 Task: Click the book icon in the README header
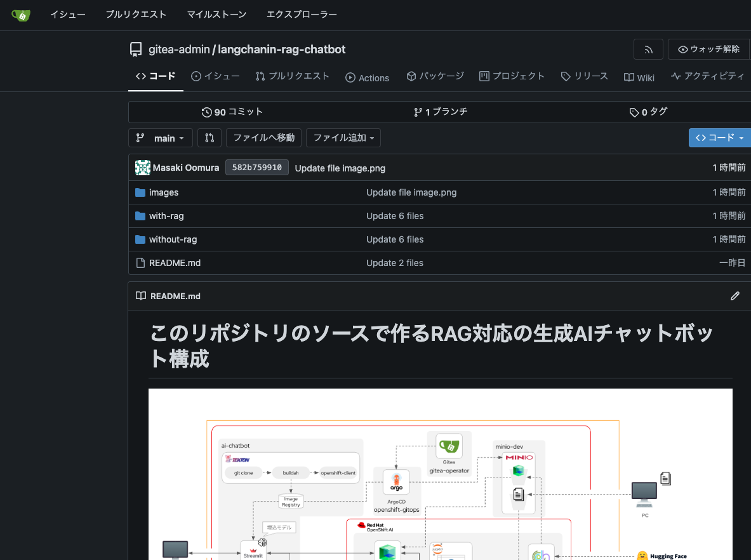click(141, 296)
